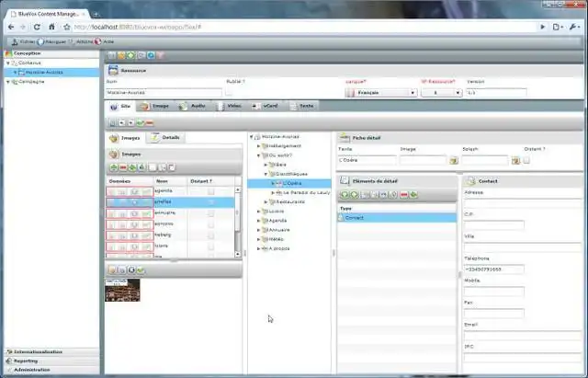Image resolution: width=588 pixels, height=378 pixels.
Task: Collapse the Où sortir? folder
Action: [258, 155]
